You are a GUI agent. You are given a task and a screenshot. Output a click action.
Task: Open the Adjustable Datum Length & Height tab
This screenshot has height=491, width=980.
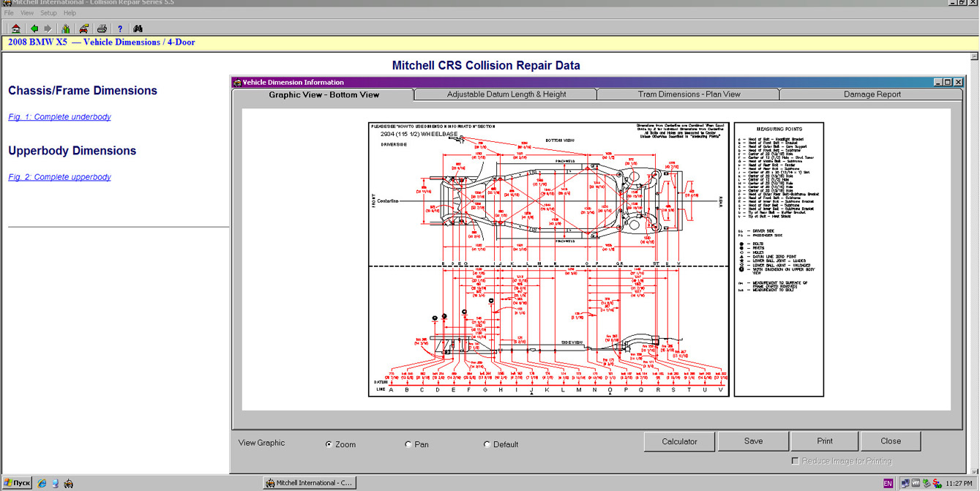pyautogui.click(x=506, y=94)
